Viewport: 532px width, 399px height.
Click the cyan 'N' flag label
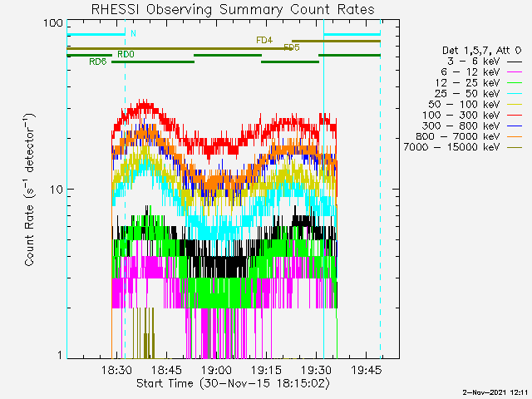tap(133, 33)
